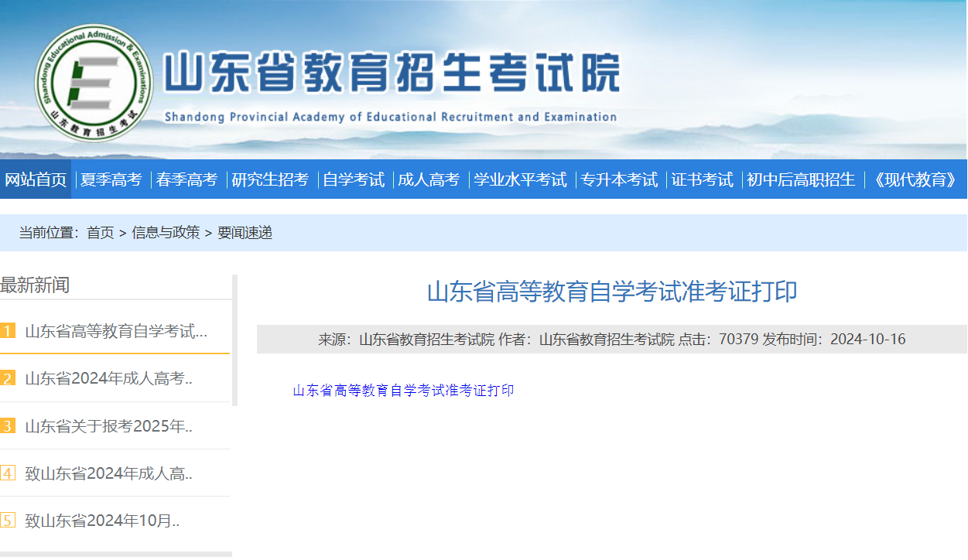Open the 证书考试 menu item
The height and width of the screenshot is (560, 968).
click(x=702, y=179)
